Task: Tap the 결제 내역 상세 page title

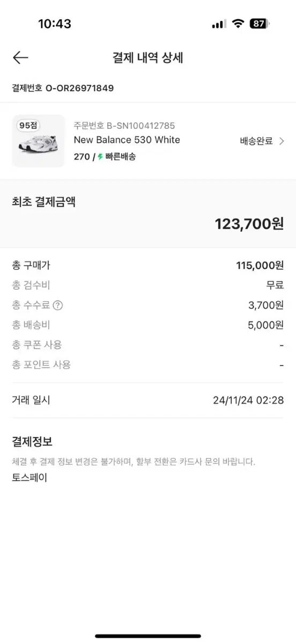Action: pyautogui.click(x=148, y=58)
